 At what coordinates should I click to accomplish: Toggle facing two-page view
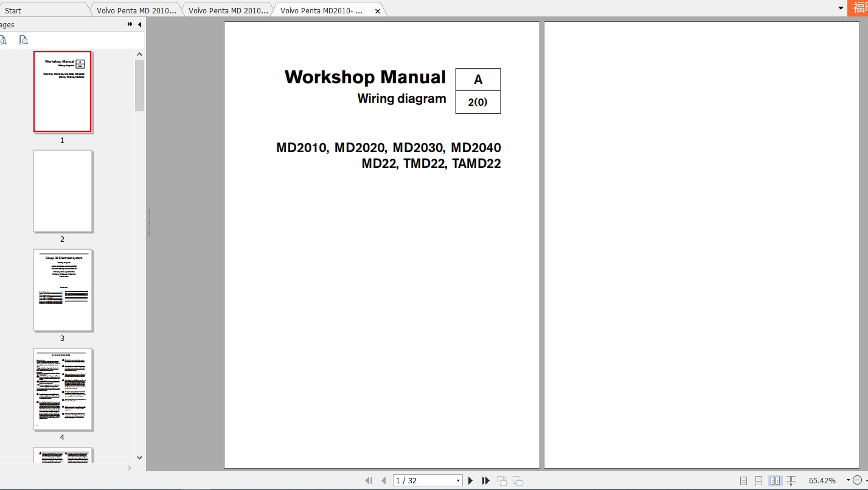pos(775,480)
